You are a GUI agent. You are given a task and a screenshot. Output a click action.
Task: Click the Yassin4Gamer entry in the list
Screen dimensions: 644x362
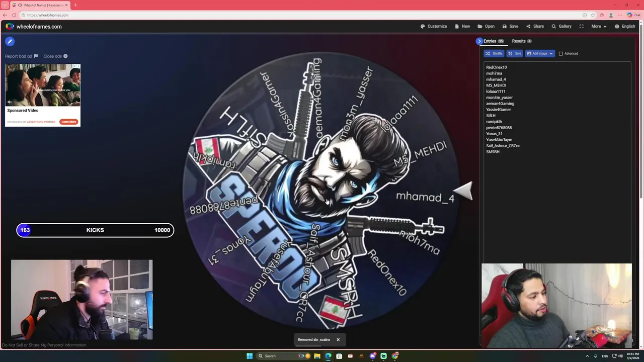pos(499,110)
